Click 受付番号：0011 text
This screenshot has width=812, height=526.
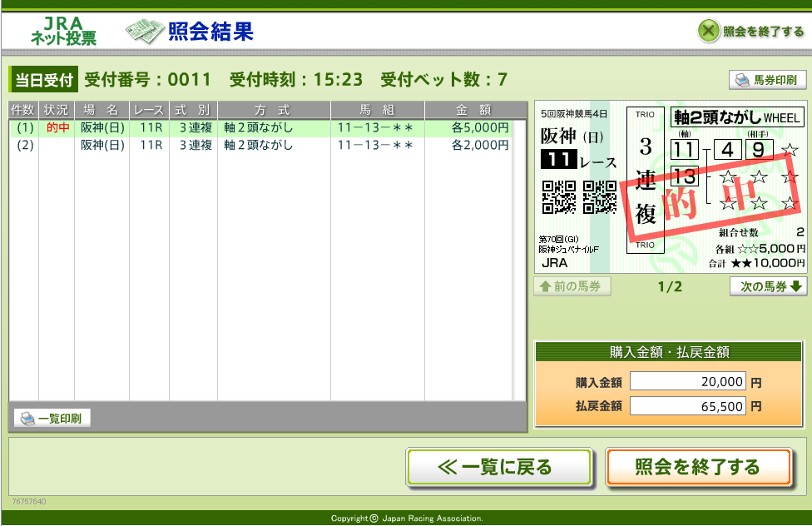pos(147,80)
